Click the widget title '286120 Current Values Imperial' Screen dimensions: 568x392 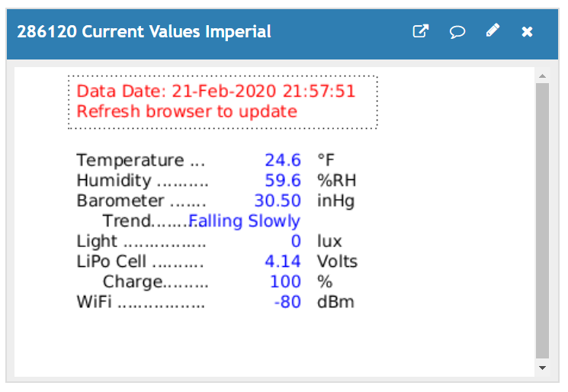click(x=144, y=32)
